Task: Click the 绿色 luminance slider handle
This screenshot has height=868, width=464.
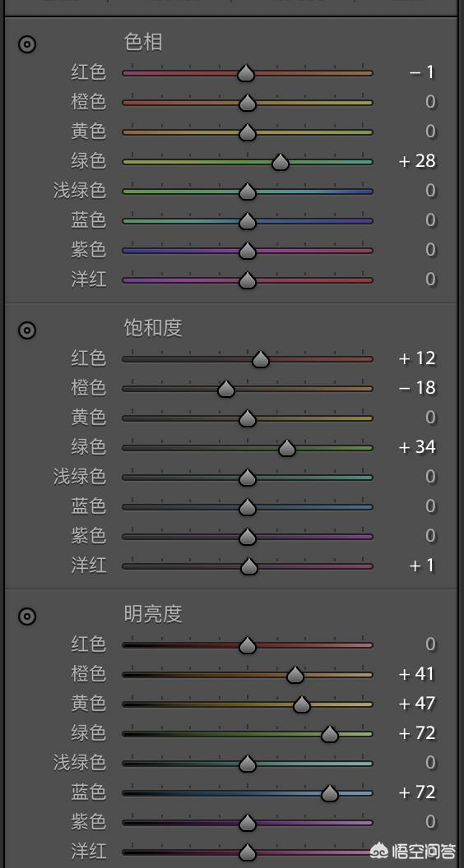Action: (x=330, y=733)
